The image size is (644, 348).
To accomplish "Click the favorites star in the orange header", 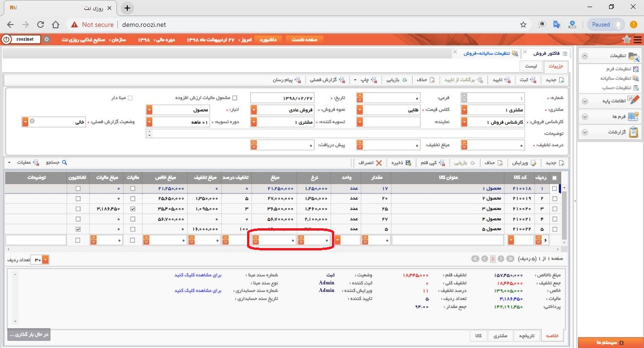I will click(626, 40).
